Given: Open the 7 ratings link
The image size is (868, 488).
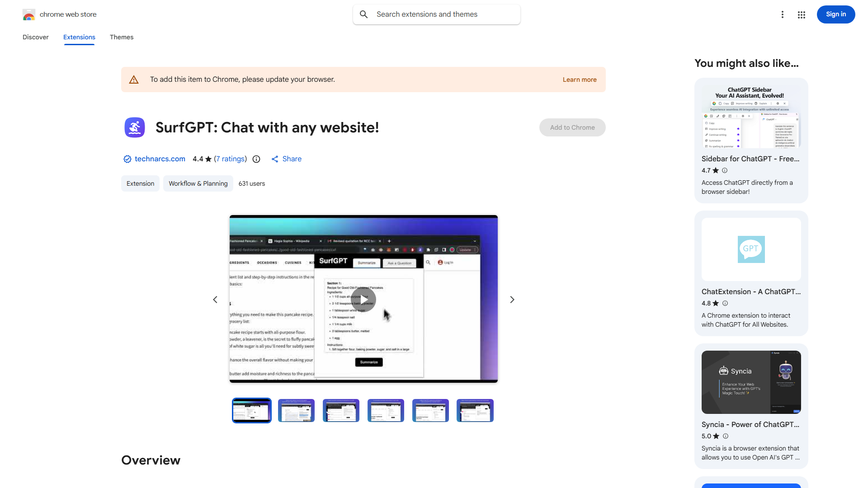Looking at the screenshot, I should 231,159.
